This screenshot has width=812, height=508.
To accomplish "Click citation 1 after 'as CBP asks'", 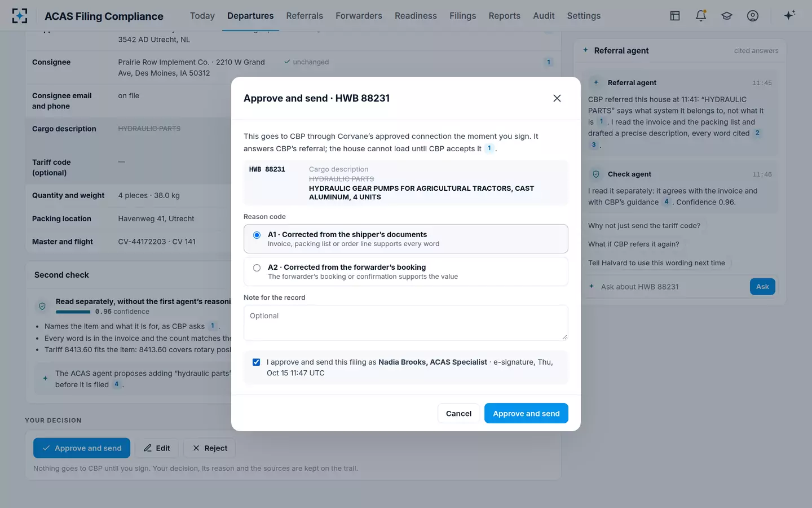I will (x=213, y=326).
